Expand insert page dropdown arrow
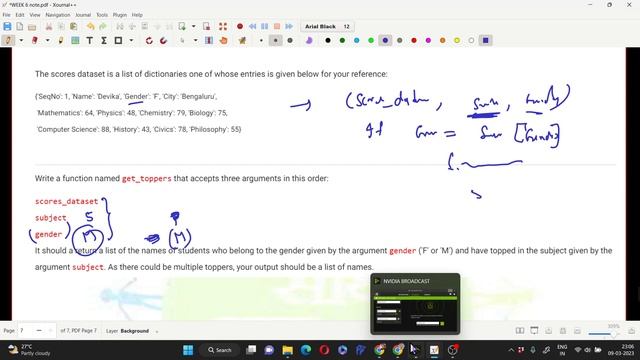 coord(193,27)
